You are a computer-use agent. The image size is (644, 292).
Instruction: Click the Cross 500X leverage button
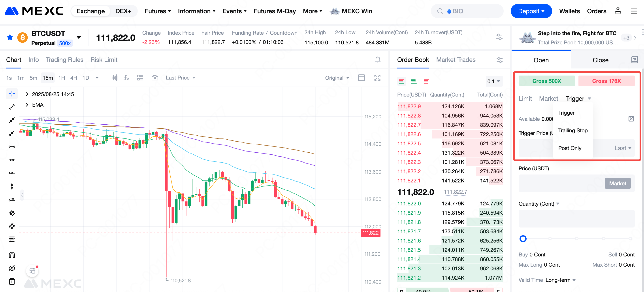pyautogui.click(x=546, y=81)
